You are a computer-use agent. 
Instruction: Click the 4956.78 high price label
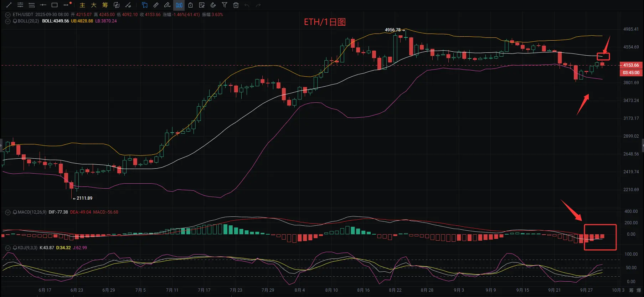point(393,30)
